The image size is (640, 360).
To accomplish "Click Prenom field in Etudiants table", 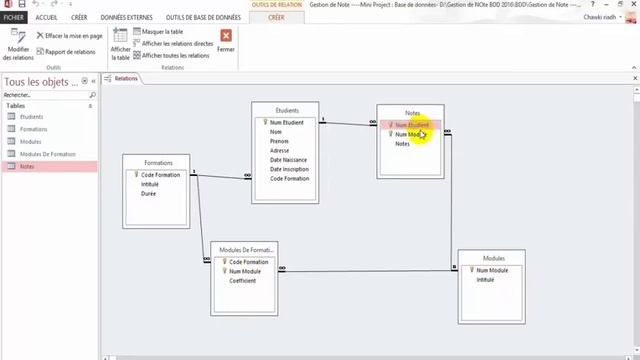I will click(x=279, y=141).
